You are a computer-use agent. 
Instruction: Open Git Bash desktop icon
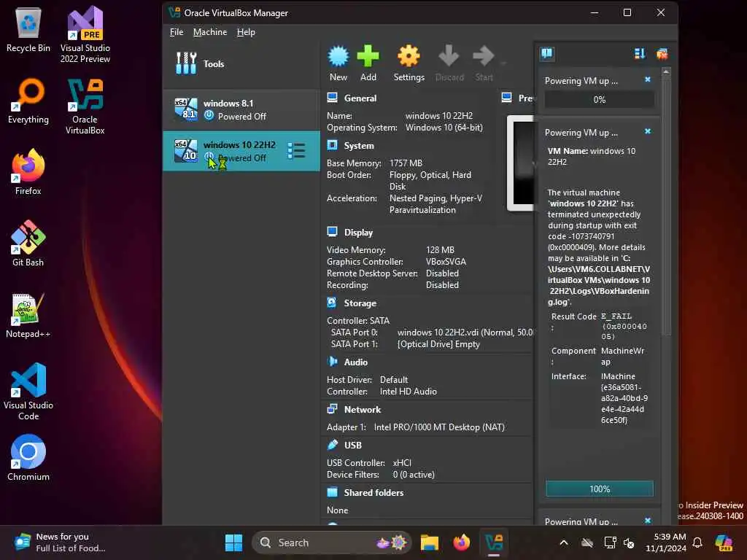tap(28, 244)
